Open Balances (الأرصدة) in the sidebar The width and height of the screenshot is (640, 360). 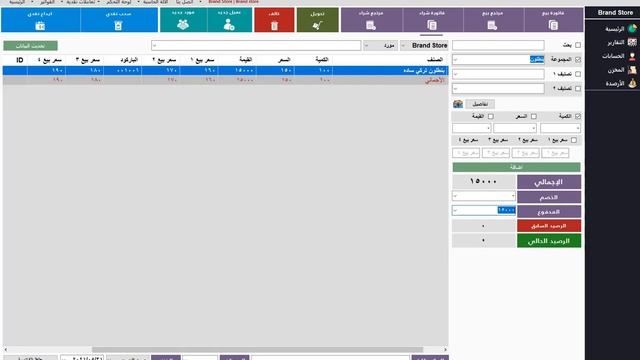(620, 83)
